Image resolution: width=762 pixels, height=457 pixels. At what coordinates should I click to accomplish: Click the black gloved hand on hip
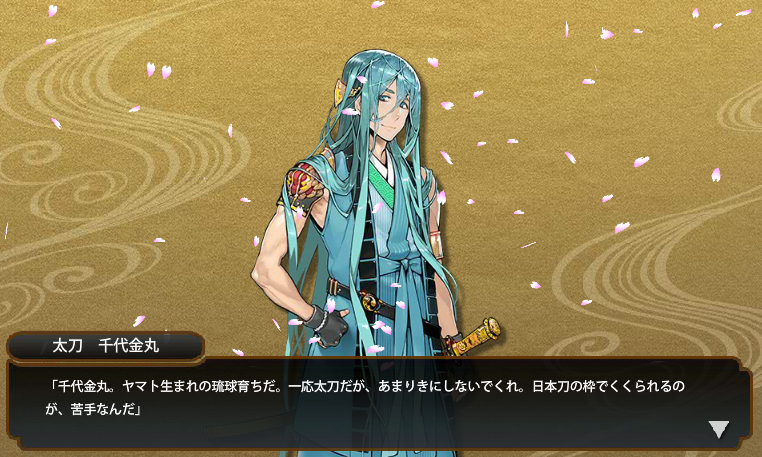click(x=329, y=324)
